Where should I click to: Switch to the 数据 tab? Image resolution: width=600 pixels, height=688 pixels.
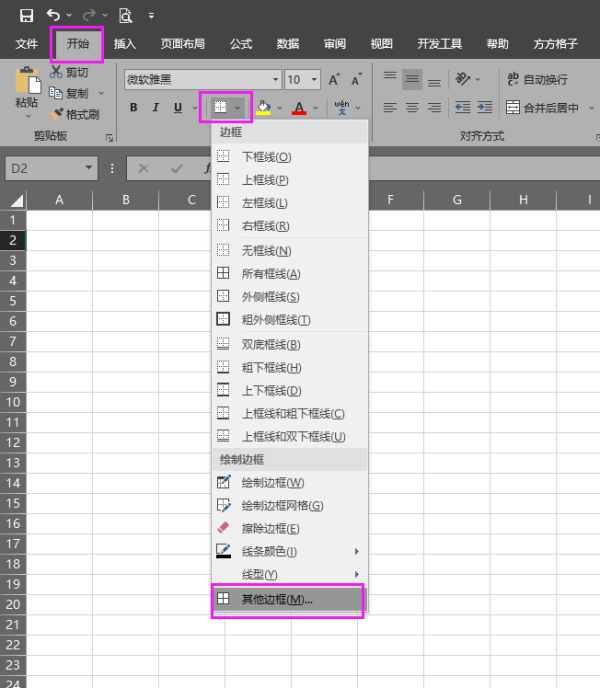pyautogui.click(x=287, y=44)
